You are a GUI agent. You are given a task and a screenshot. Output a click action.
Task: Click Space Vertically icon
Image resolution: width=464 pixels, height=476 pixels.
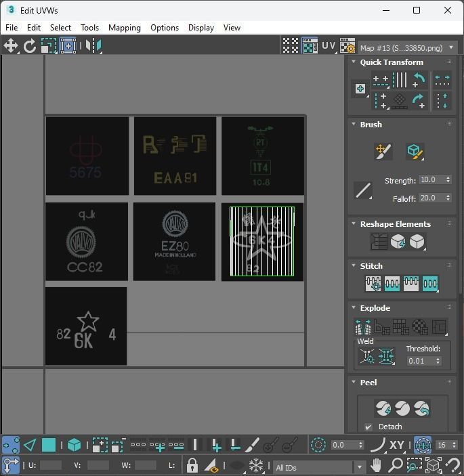tap(442, 101)
